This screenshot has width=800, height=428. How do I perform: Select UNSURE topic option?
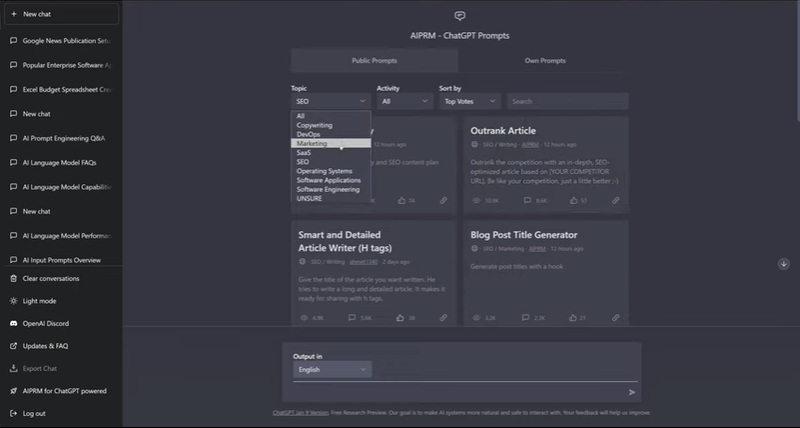331,198
